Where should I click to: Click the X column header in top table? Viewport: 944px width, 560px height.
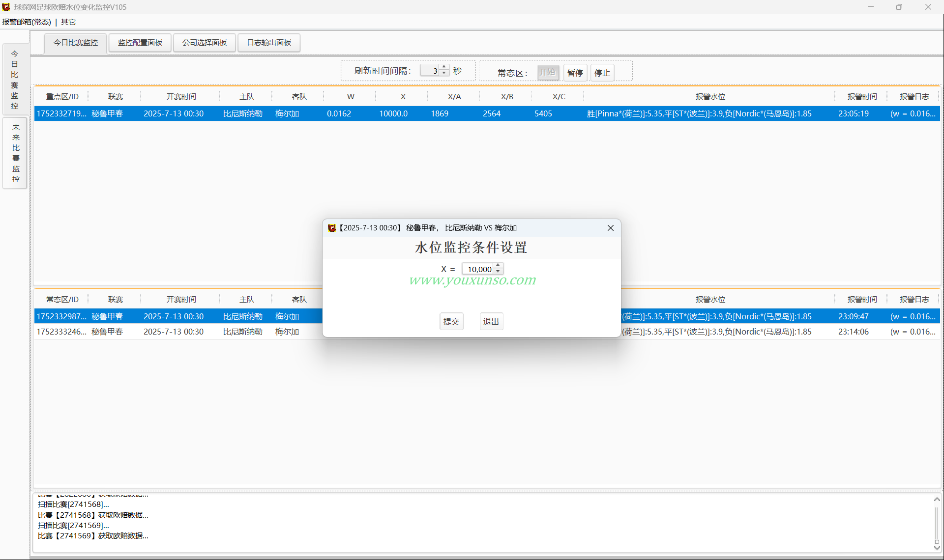pyautogui.click(x=403, y=97)
